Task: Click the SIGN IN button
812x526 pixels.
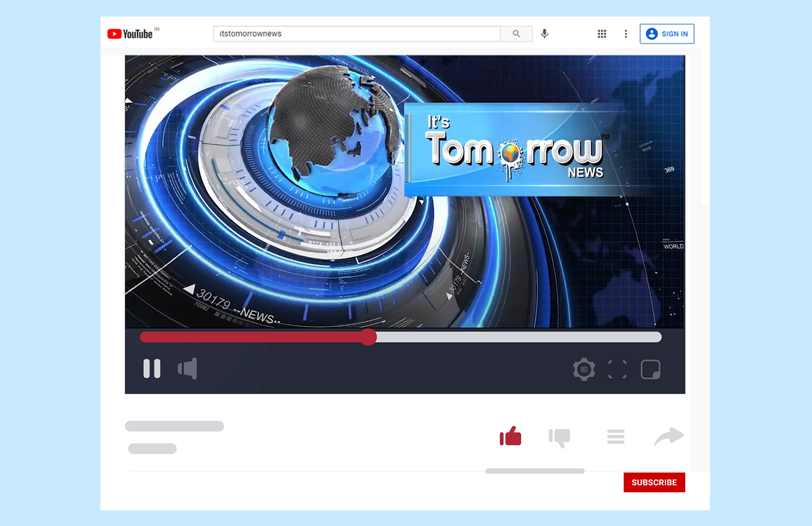Action: [667, 34]
